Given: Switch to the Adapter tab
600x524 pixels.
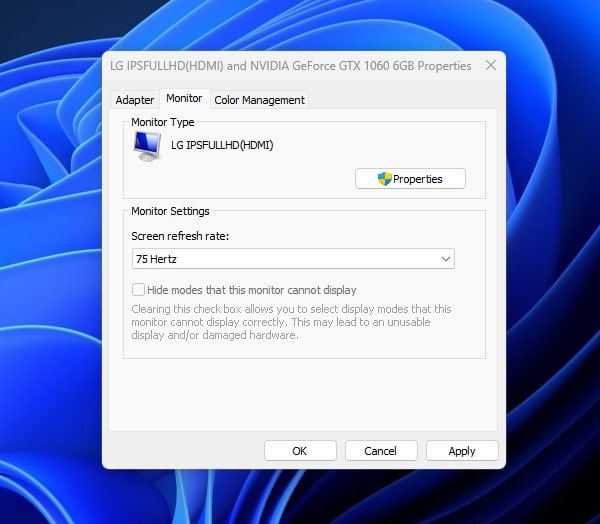Looking at the screenshot, I should pos(135,100).
